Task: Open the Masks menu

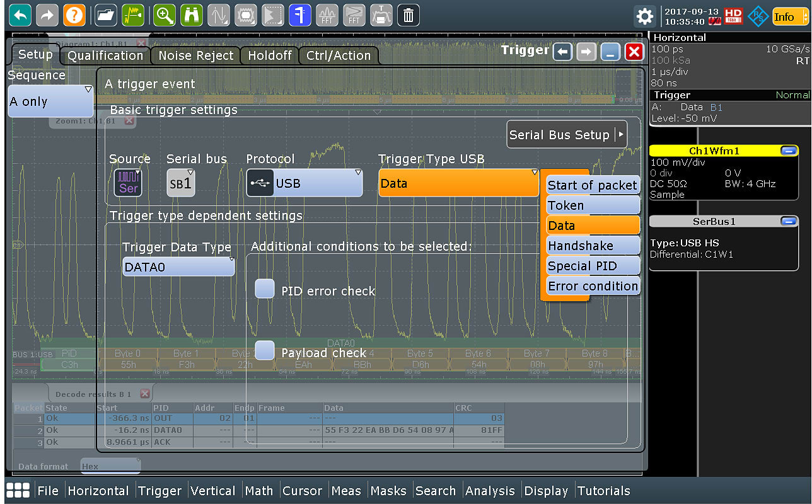Action: point(388,491)
